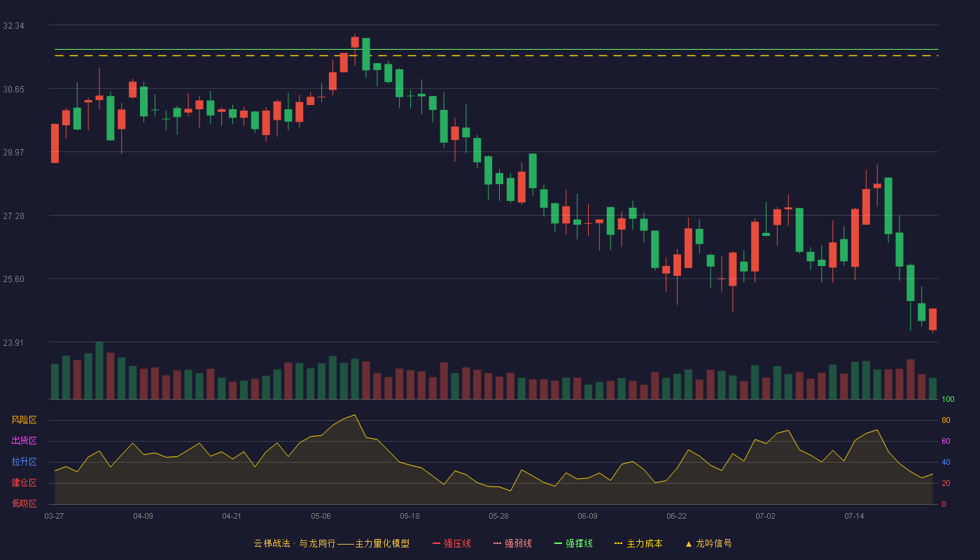Click the 23.91 price axis label

coord(14,343)
